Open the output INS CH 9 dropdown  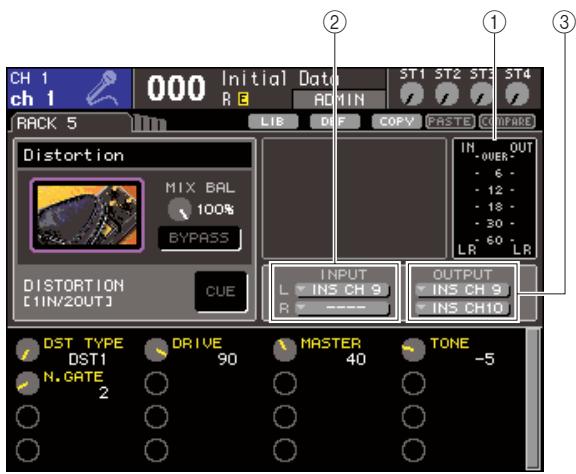(462, 290)
